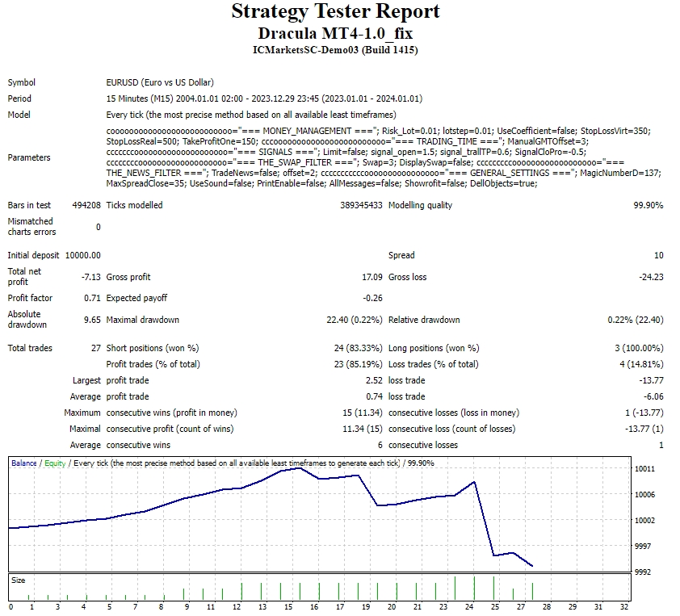Screen dimensions: 680x616
Task: Click the Total net profit value -7.13
Action: (x=89, y=277)
